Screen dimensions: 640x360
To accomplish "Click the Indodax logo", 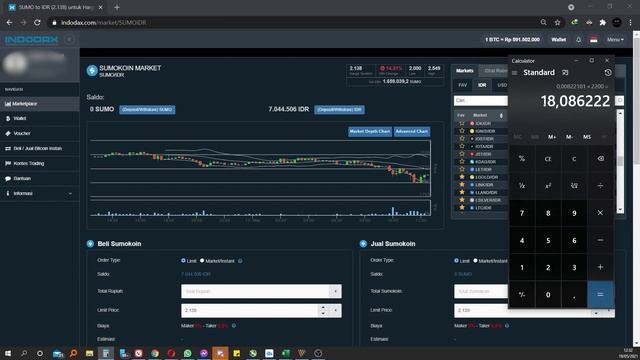I will [x=31, y=40].
